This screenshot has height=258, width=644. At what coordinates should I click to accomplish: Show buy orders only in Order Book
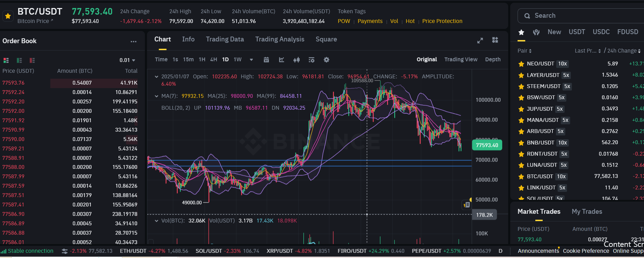pos(19,60)
